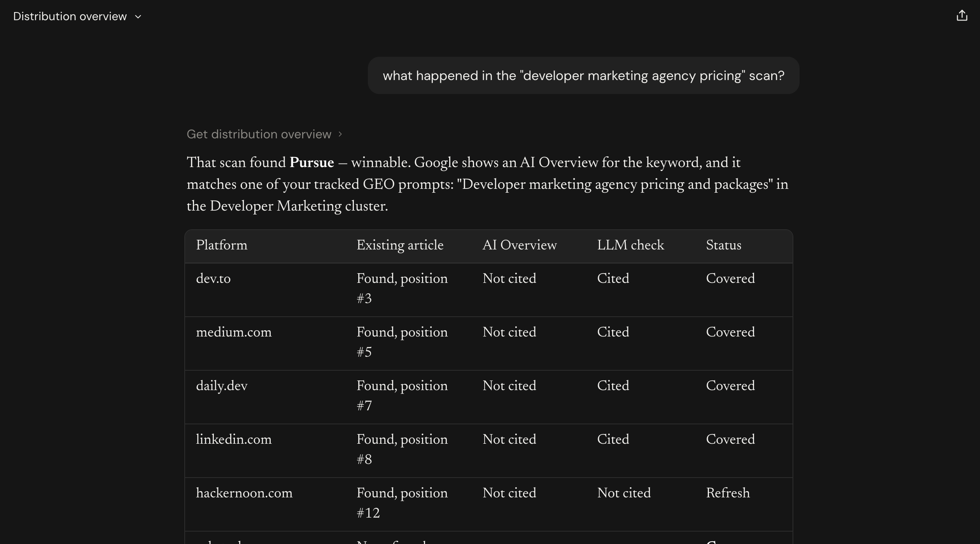Click 'Found, position #8' in linkedin.com row

(x=402, y=449)
